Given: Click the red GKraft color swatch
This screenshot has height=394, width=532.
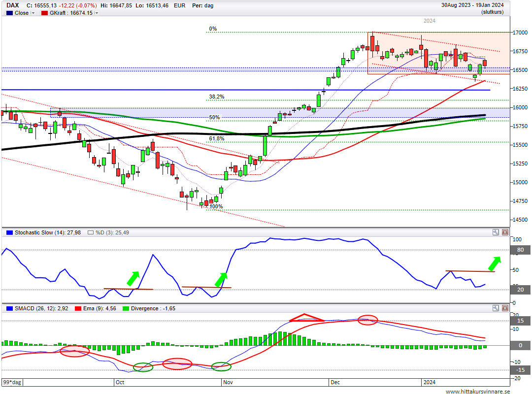Looking at the screenshot, I should [x=44, y=13].
